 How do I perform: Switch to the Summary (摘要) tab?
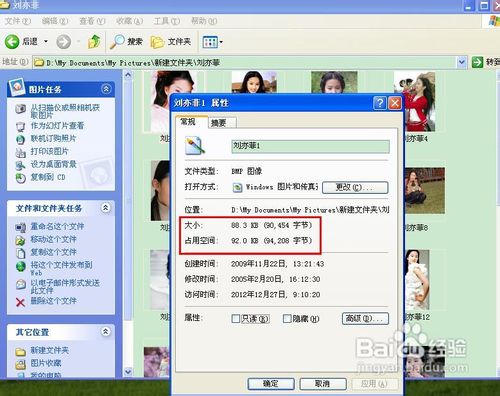[x=222, y=123]
